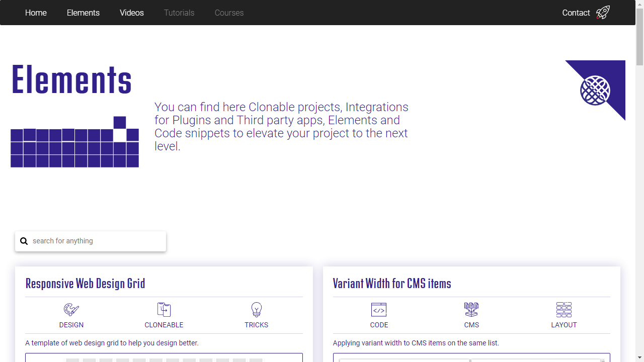Open Responsive Web Design Grid card title

click(x=85, y=284)
